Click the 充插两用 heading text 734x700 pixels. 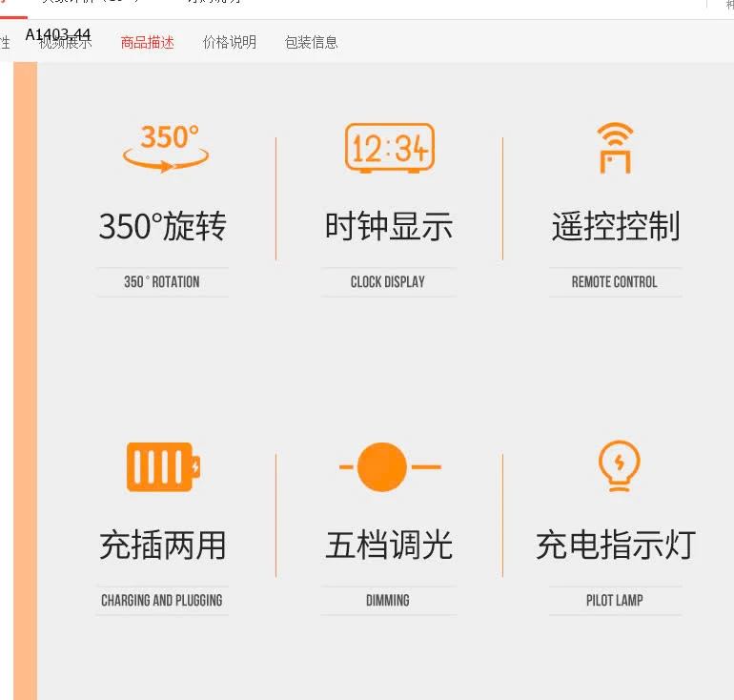(x=163, y=546)
